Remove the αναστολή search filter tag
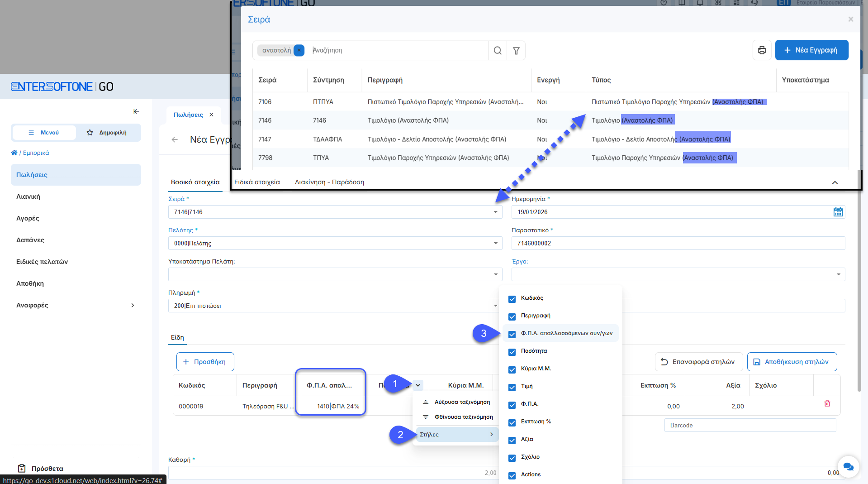The height and width of the screenshot is (484, 868). click(299, 50)
